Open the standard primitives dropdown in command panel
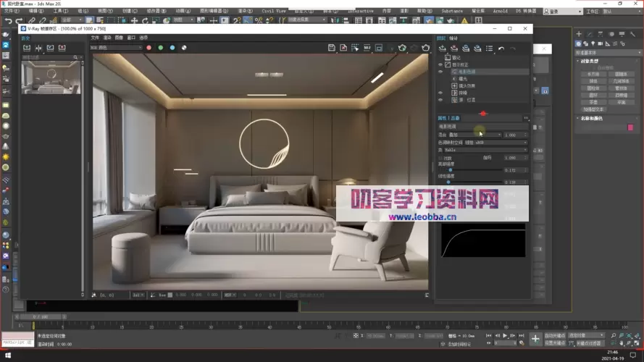The width and height of the screenshot is (644, 362). click(608, 53)
